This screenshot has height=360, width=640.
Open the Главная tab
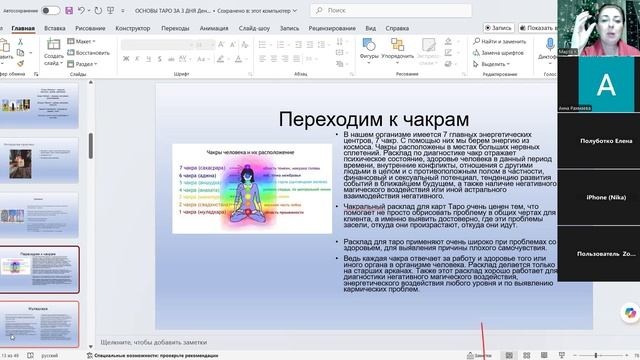coord(23,28)
